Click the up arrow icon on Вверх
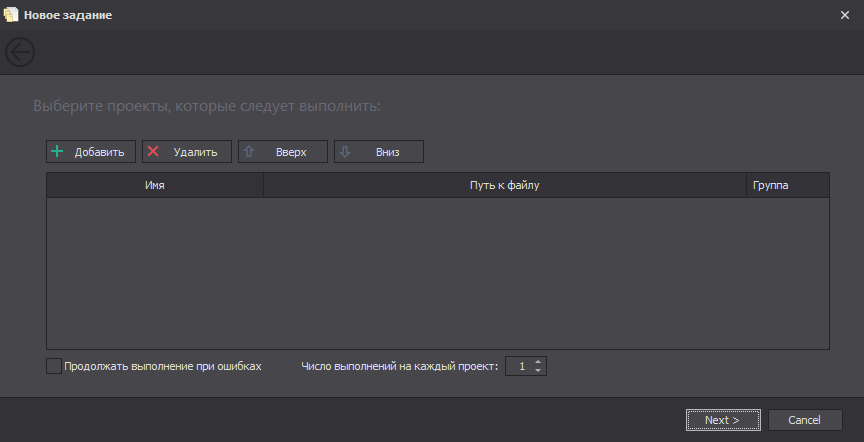Image resolution: width=864 pixels, height=442 pixels. [249, 152]
